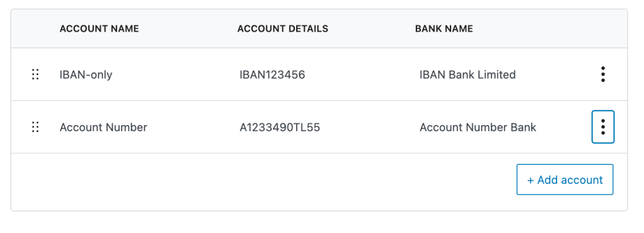This screenshot has width=644, height=233.
Task: Click the IBAN Bank Limited bank name
Action: (468, 75)
